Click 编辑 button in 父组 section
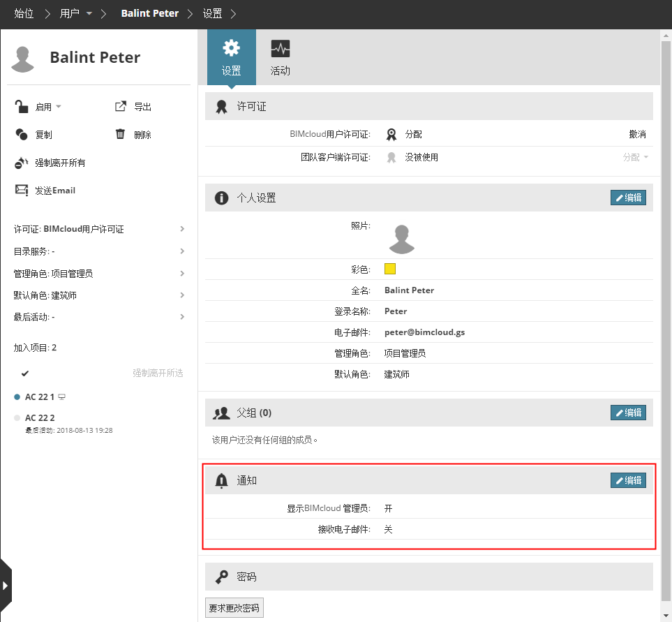Screen dimensions: 672x622 pos(628,413)
